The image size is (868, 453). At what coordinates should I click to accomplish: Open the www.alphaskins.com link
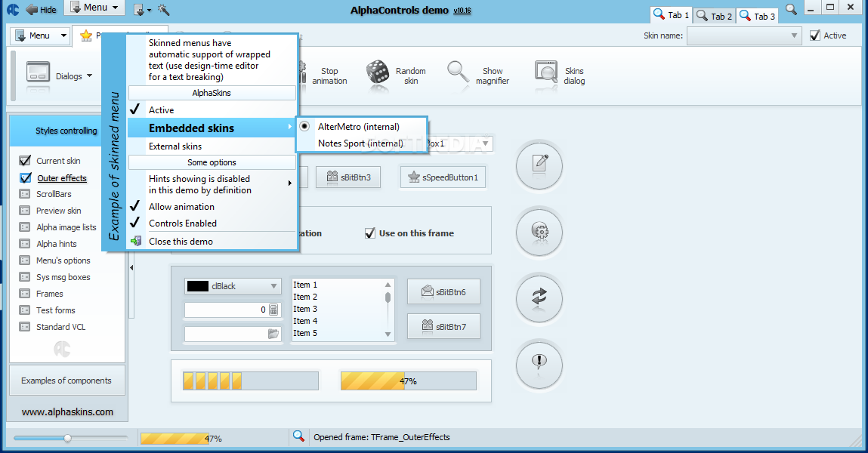(67, 411)
